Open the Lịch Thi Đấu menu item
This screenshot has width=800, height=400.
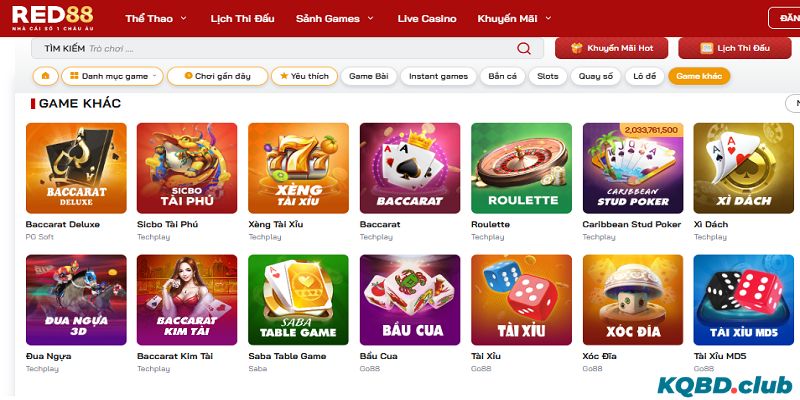click(242, 18)
